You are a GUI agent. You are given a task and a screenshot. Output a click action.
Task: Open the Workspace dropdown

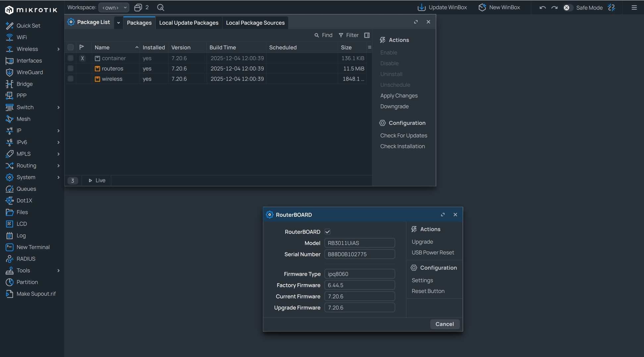pos(114,7)
